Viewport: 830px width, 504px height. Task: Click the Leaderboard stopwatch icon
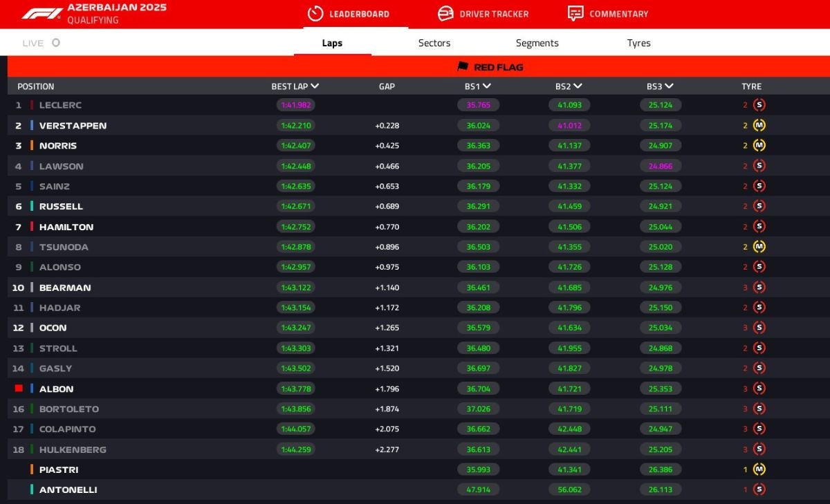pos(315,14)
